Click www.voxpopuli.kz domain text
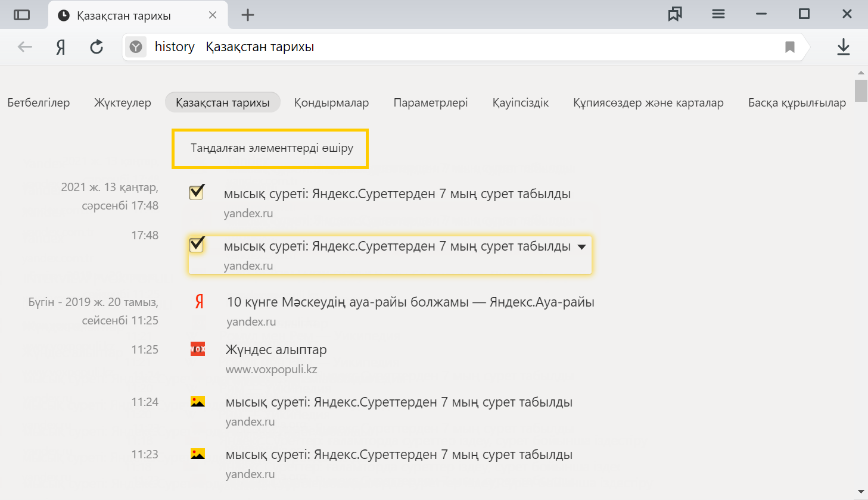The height and width of the screenshot is (500, 868). [x=271, y=370]
